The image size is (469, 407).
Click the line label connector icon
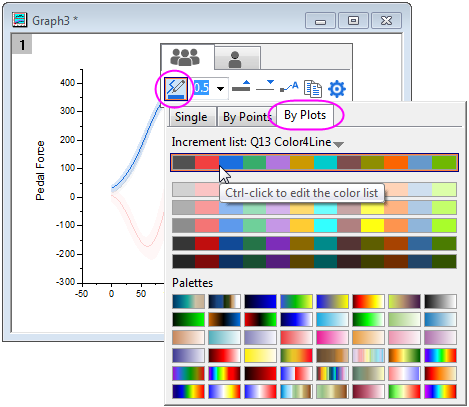(x=289, y=87)
